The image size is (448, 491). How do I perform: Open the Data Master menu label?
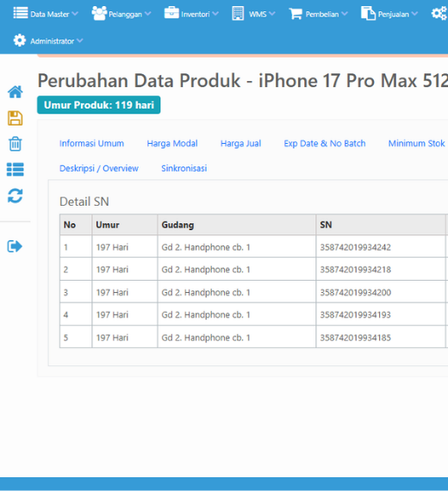coord(49,14)
